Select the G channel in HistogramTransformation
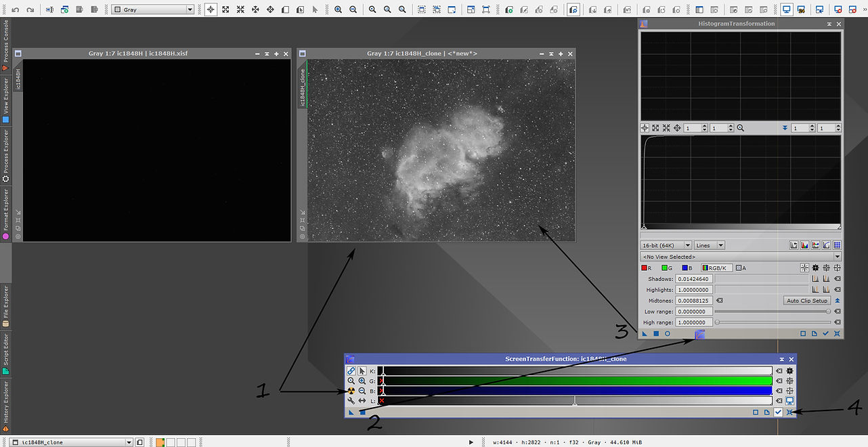The image size is (868, 447). point(667,268)
